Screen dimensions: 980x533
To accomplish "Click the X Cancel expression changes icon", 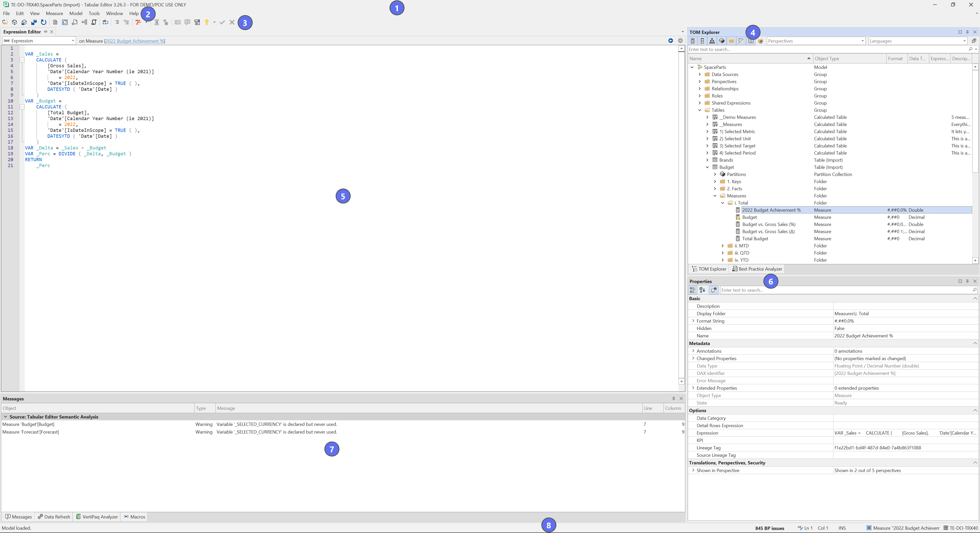I will pyautogui.click(x=232, y=22).
